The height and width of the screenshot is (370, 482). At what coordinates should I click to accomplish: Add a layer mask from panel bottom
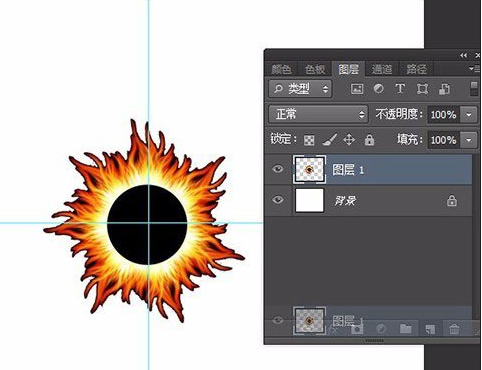[x=357, y=329]
